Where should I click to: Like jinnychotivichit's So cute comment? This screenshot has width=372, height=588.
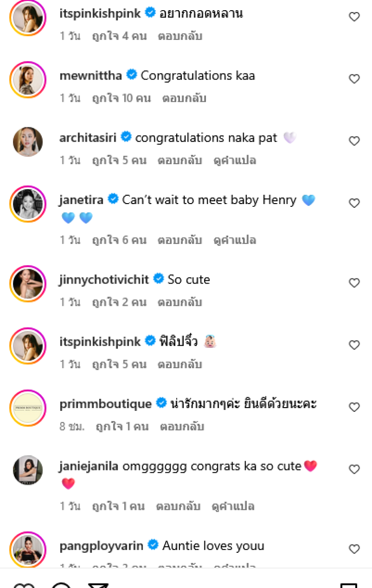point(354,283)
